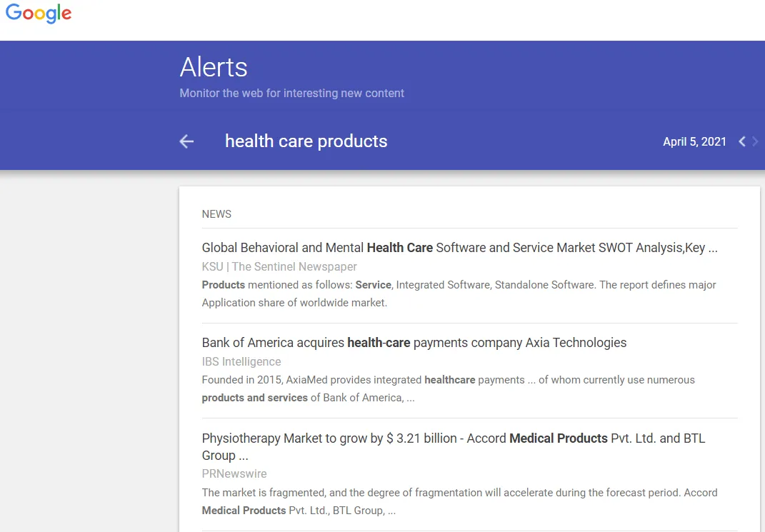Click the grayed-out next date chevron
The image size is (765, 532).
[x=756, y=141]
